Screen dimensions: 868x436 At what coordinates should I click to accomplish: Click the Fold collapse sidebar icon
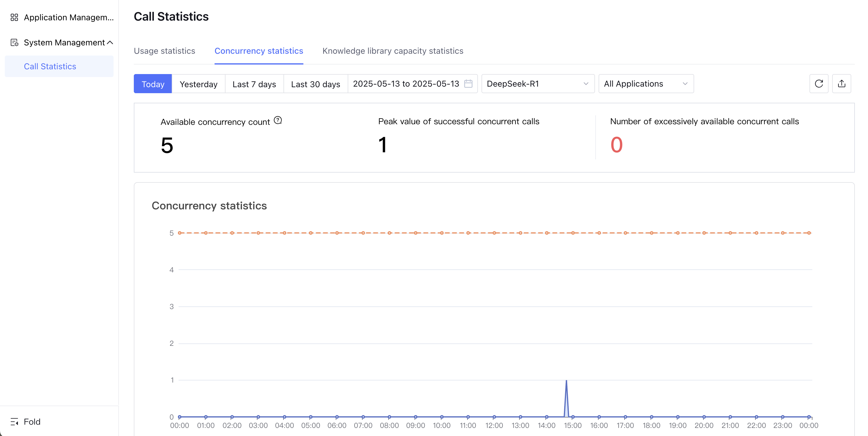14,421
